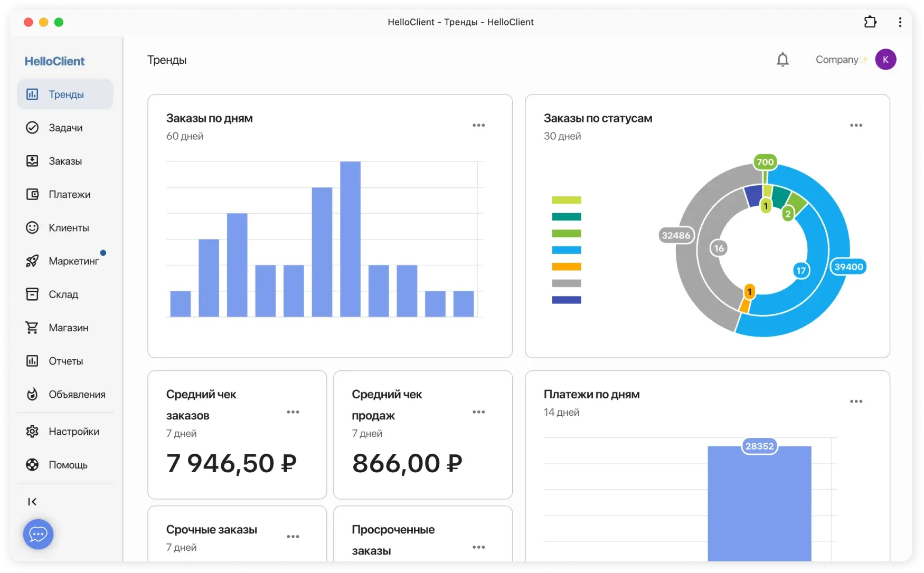Open options menu for Заказы по статусам
The image size is (924, 573).
(856, 126)
